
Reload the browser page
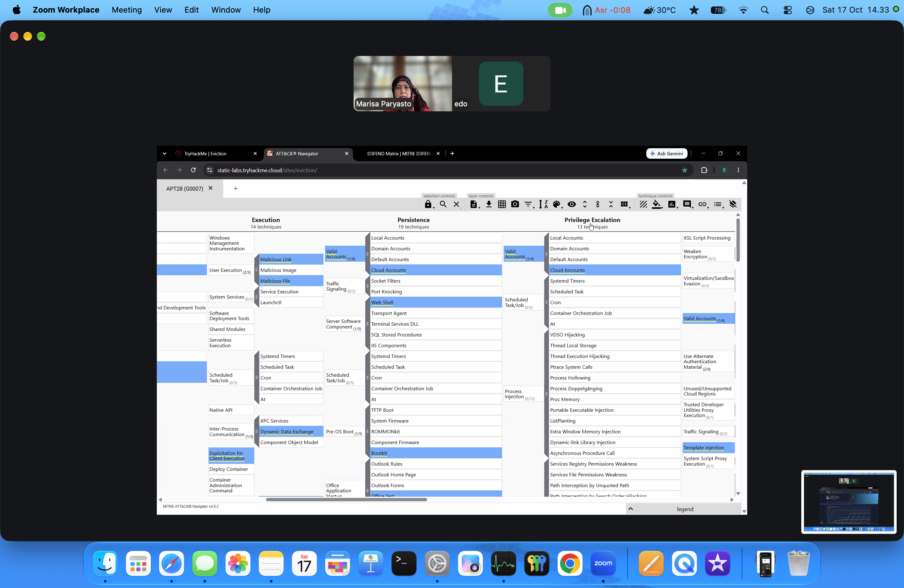193,170
